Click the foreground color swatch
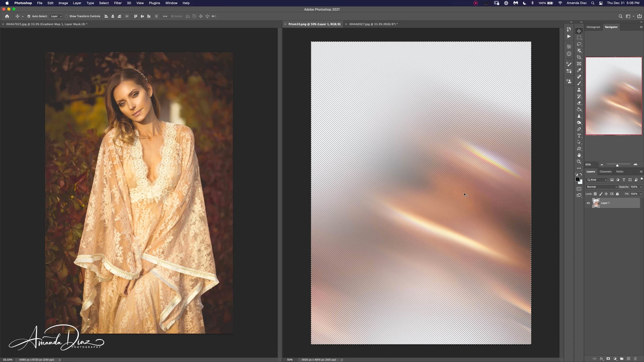 578,179
